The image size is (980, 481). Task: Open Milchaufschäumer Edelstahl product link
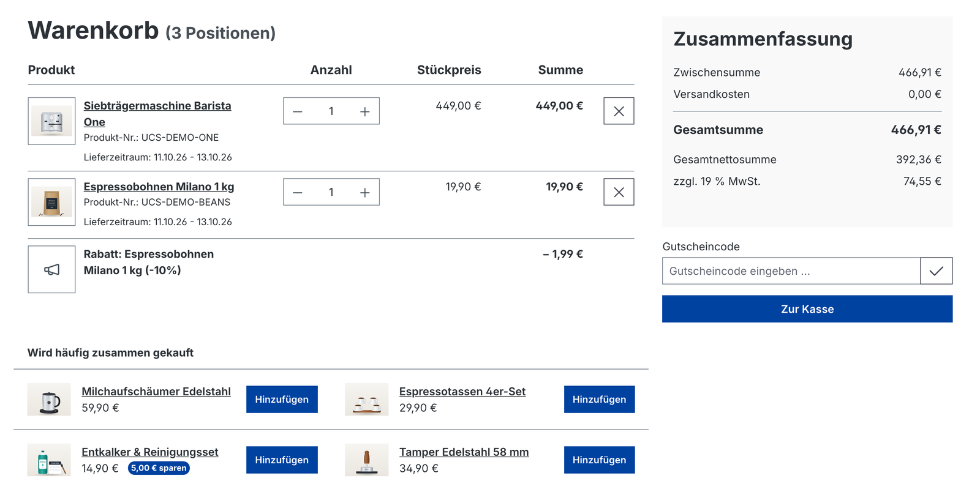point(156,392)
